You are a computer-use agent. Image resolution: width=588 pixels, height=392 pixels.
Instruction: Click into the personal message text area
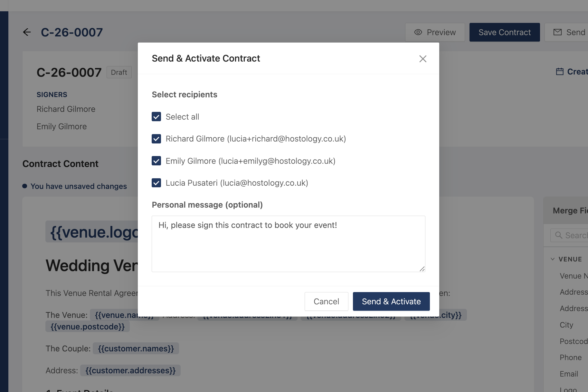coord(289,244)
